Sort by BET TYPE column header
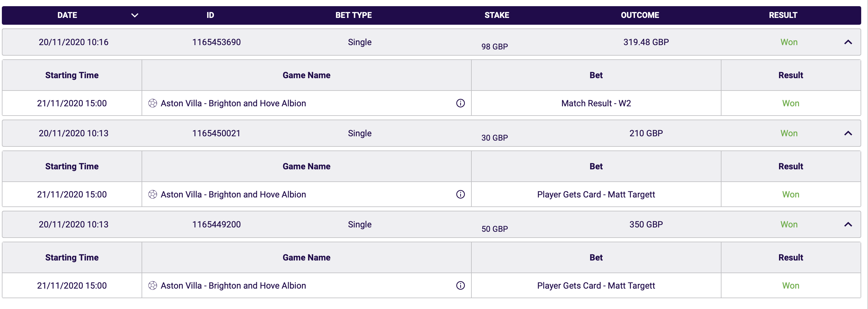 353,15
